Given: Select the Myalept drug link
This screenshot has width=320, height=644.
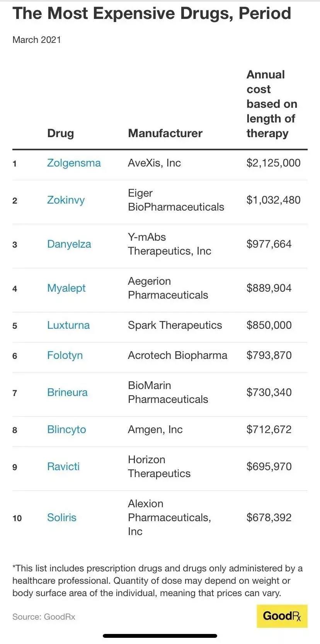Looking at the screenshot, I should pos(66,288).
